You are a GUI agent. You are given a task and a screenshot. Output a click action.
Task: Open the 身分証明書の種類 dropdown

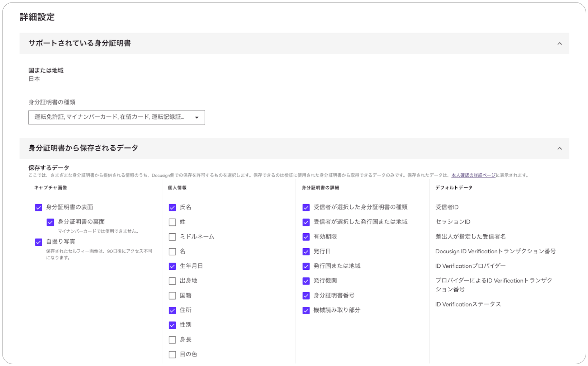click(x=117, y=117)
